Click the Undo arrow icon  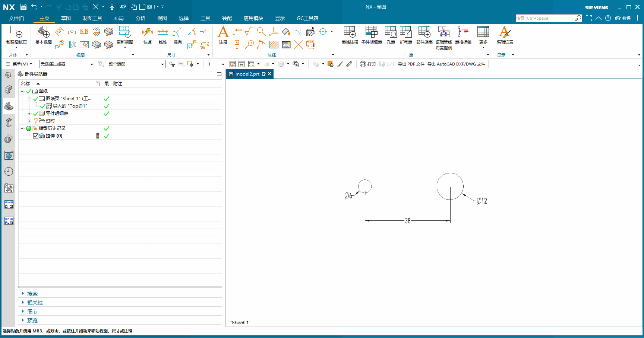[x=34, y=7]
